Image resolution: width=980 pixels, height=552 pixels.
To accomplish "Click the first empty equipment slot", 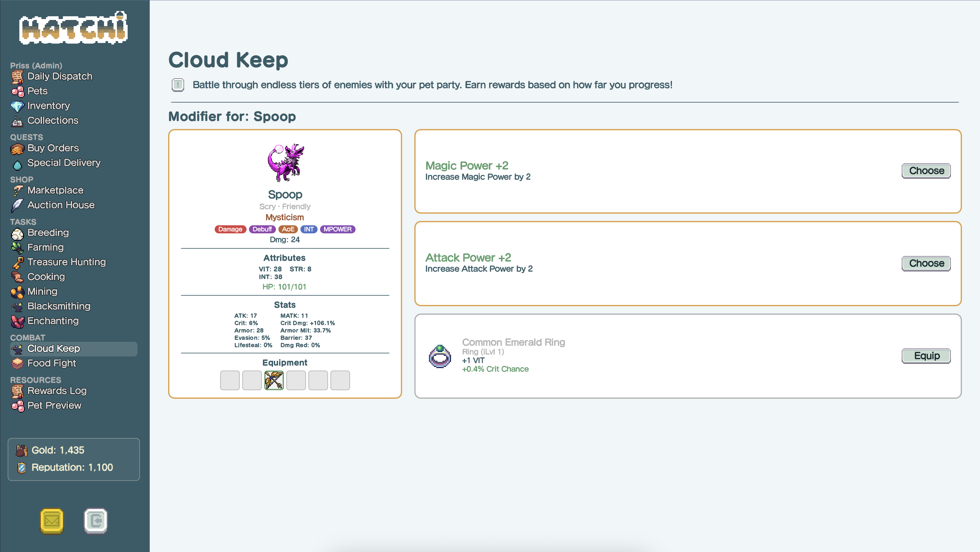I will [x=230, y=380].
